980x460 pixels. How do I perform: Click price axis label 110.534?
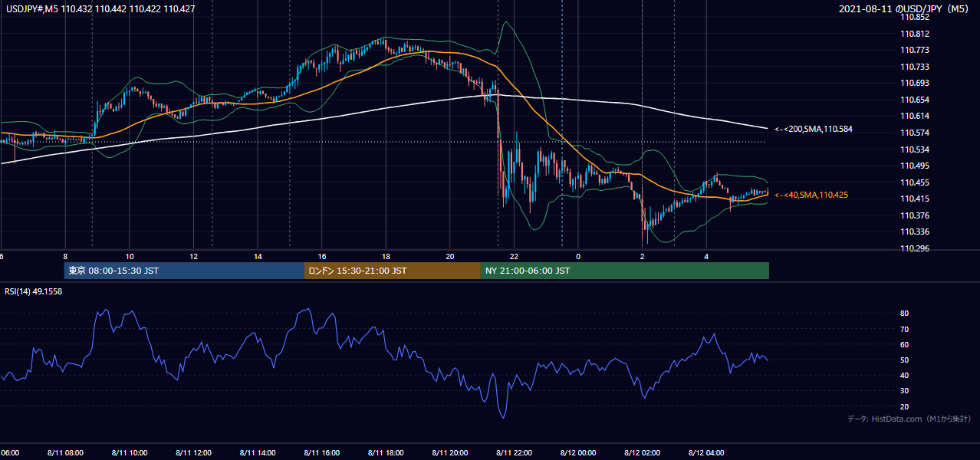[x=914, y=149]
